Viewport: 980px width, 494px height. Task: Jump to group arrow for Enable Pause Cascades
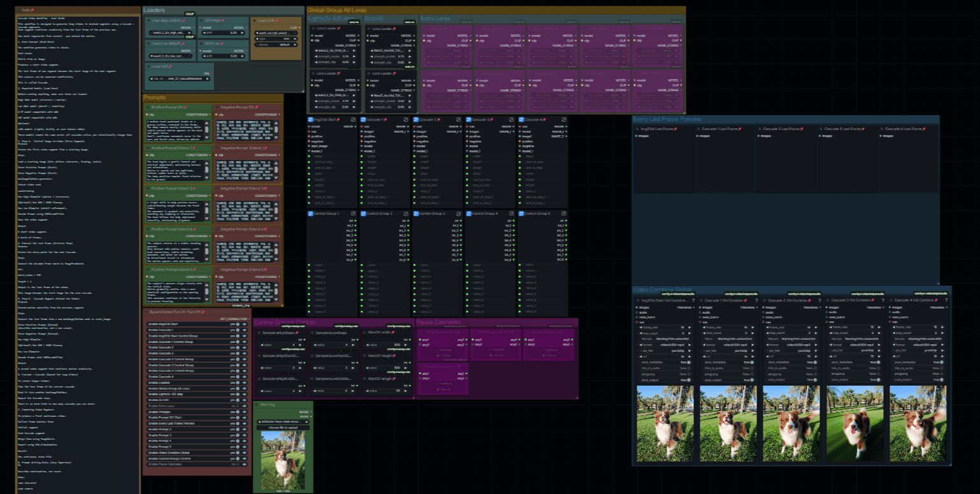point(245,464)
